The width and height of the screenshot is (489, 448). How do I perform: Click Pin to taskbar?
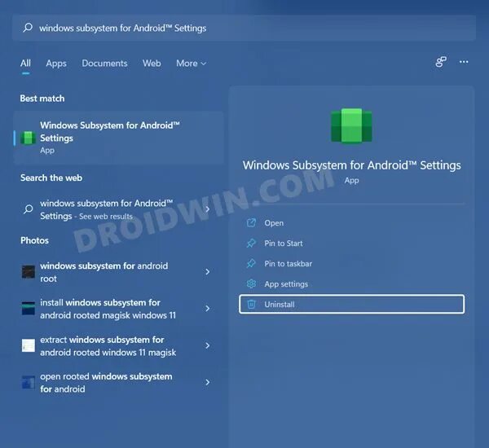(x=351, y=264)
